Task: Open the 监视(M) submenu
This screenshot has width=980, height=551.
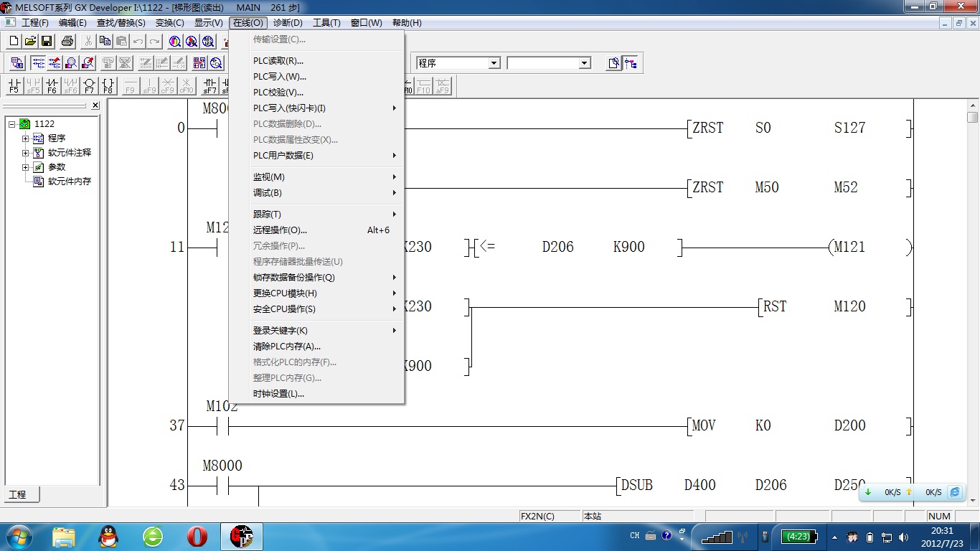Action: pyautogui.click(x=269, y=177)
